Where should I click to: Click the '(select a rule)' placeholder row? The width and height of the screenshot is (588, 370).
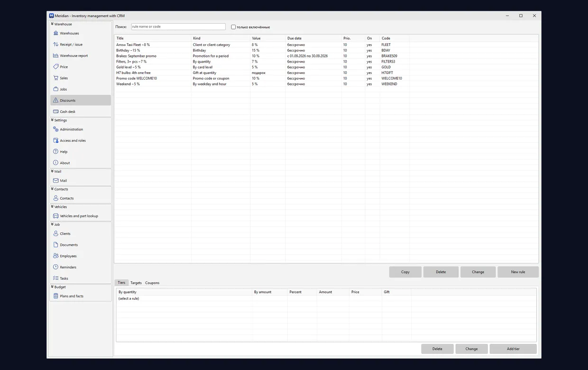[x=326, y=298]
